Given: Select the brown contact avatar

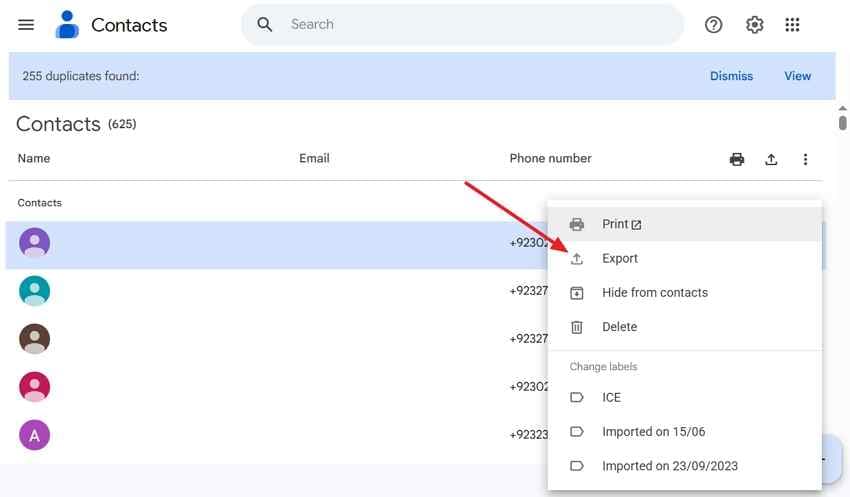Looking at the screenshot, I should (x=35, y=339).
